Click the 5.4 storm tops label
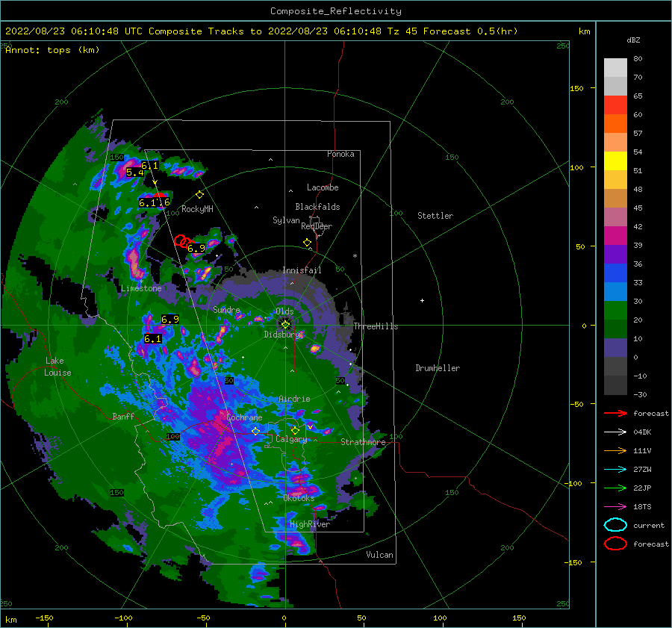The image size is (672, 628). click(x=134, y=172)
